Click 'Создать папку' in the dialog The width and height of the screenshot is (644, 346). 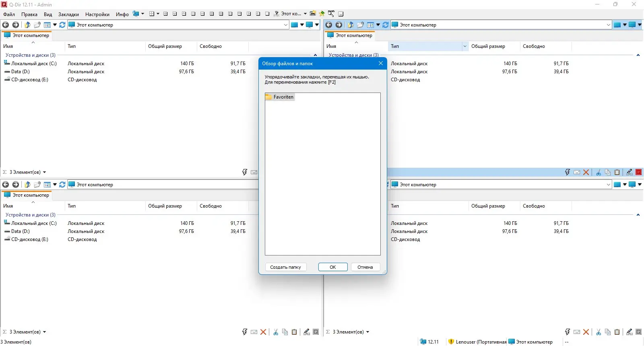pyautogui.click(x=285, y=267)
